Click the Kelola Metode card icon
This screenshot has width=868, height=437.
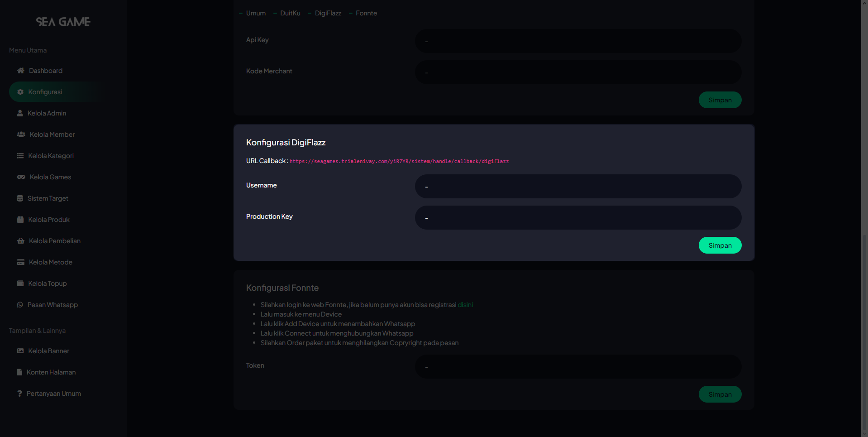21,262
